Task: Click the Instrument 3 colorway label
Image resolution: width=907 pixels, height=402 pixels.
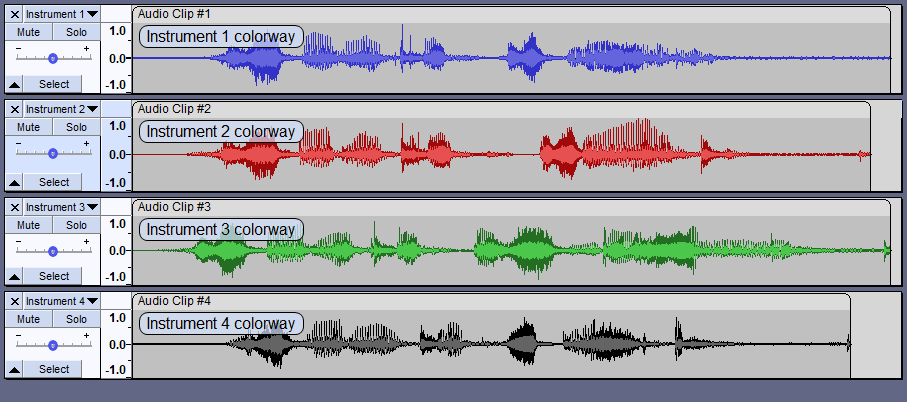Action: tap(221, 230)
